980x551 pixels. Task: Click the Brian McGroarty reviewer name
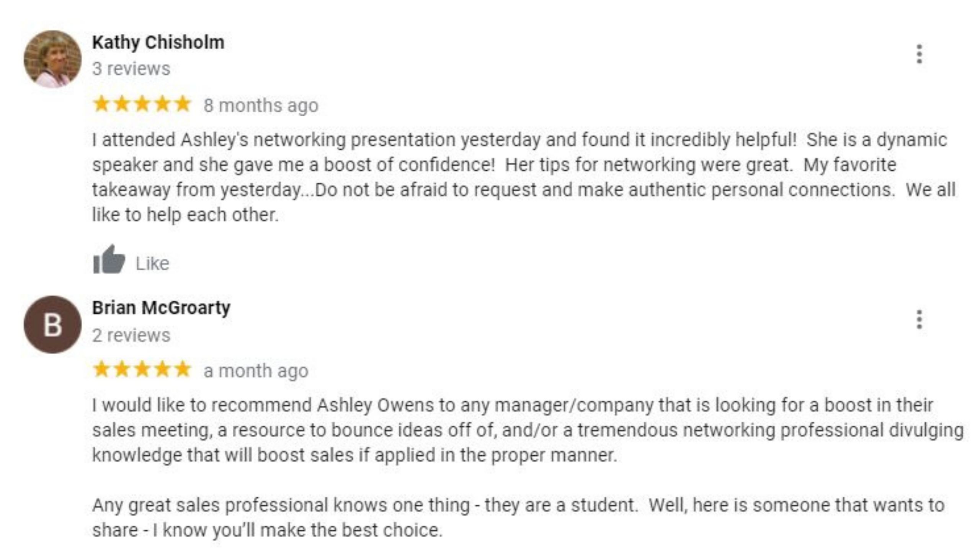tap(161, 308)
